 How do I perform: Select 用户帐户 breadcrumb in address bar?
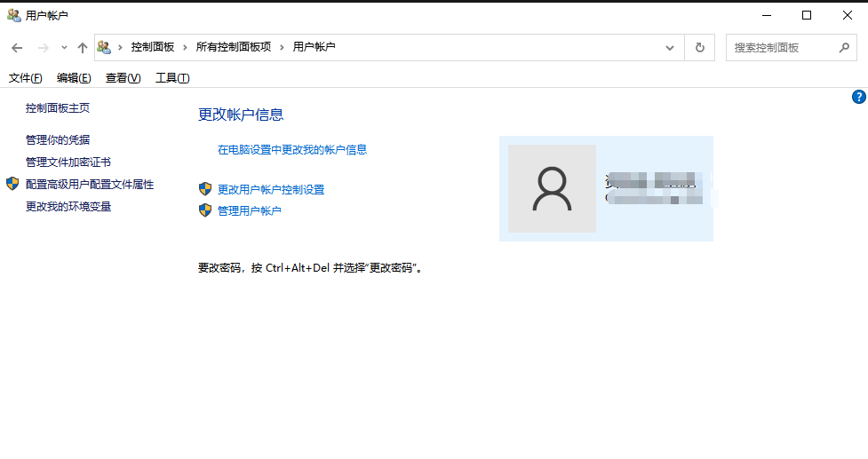tap(314, 47)
